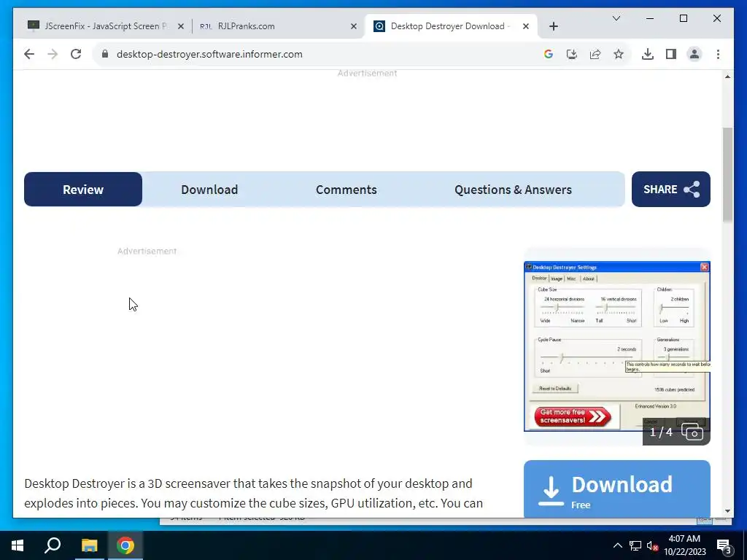Open a new browser tab
Screen dimensions: 747x560
pos(553,26)
